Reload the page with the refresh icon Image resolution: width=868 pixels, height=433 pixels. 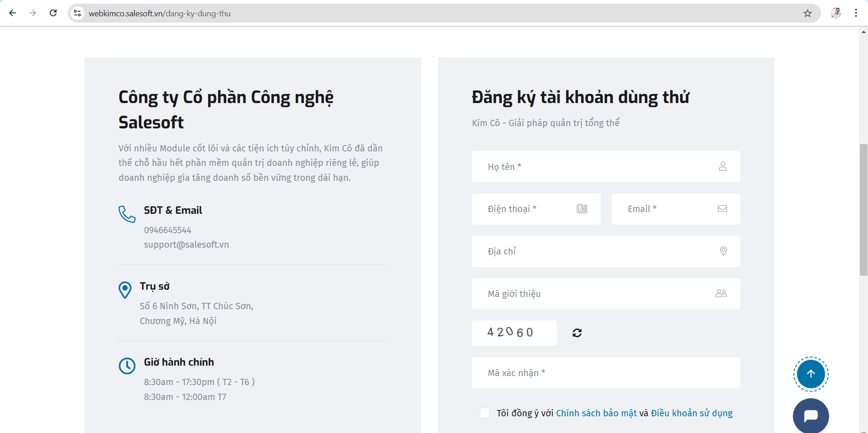(x=53, y=13)
